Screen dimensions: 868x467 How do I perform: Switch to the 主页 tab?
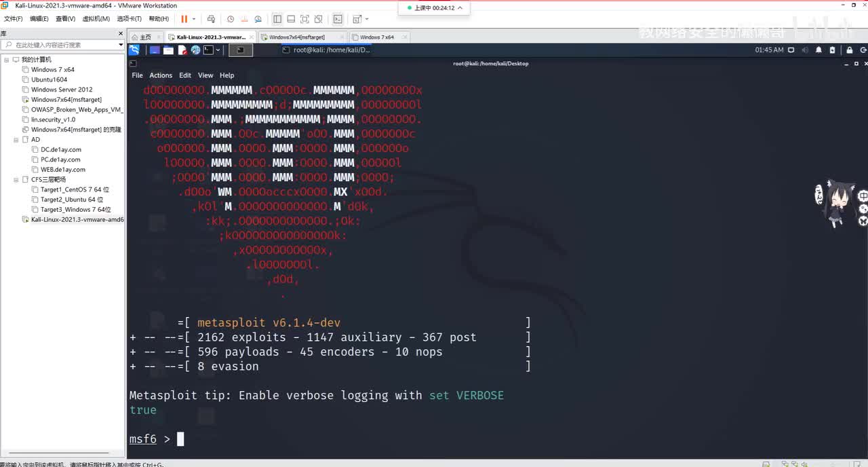click(145, 37)
